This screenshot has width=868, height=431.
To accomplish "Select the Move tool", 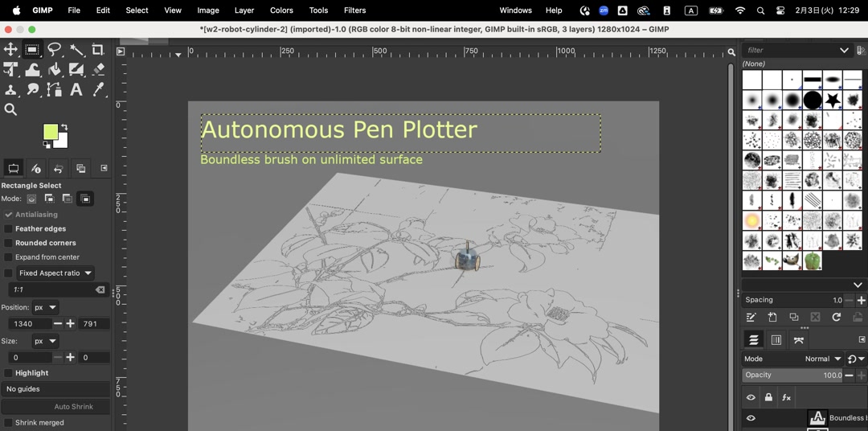I will pos(10,49).
